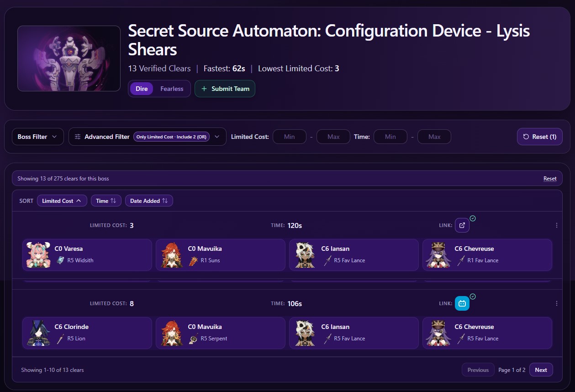The width and height of the screenshot is (575, 392).
Task: Open the three-dot menu of the 120s clear
Action: [x=556, y=225]
